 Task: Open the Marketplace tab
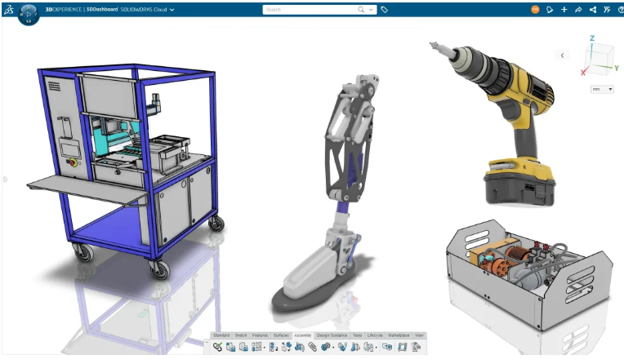[x=399, y=335]
